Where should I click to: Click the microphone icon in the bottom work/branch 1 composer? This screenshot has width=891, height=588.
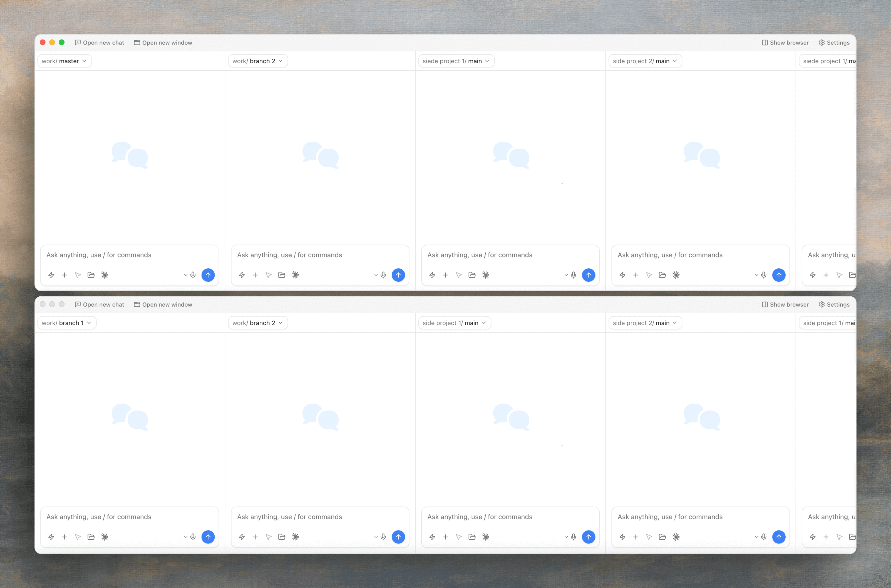[x=193, y=537]
